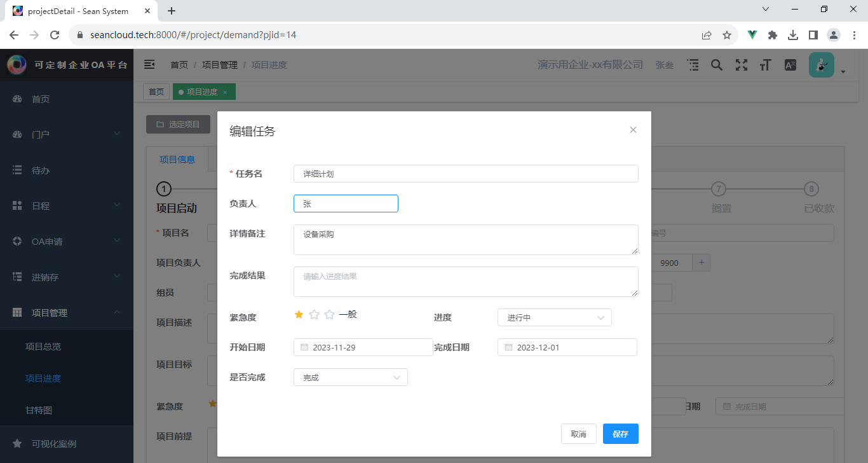Viewport: 868px width, 463px height.
Task: Open the 是否完成 dropdown showing 完成
Action: pyautogui.click(x=350, y=377)
